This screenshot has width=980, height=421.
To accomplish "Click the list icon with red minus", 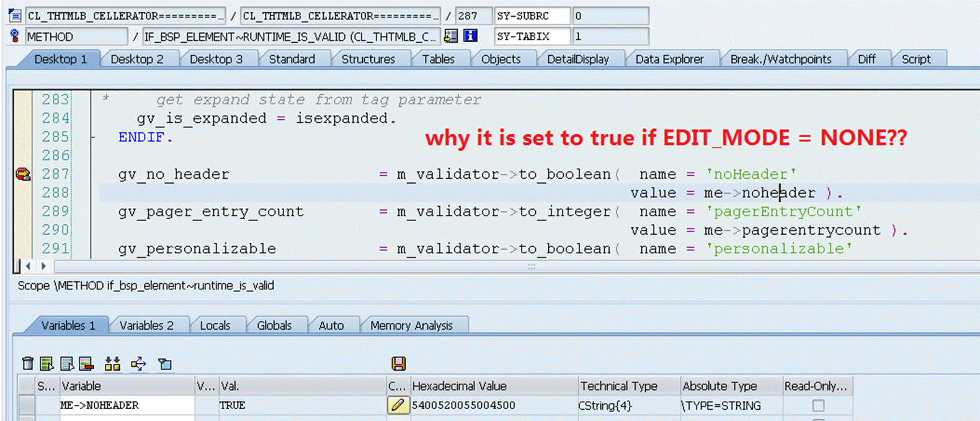I will [86, 363].
